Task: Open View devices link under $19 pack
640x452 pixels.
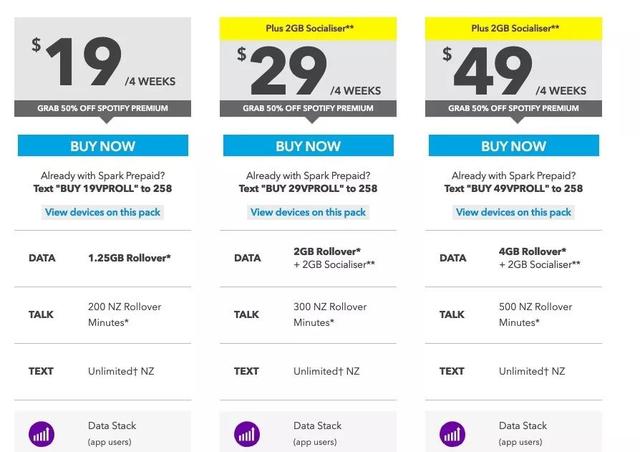Action: [x=103, y=212]
